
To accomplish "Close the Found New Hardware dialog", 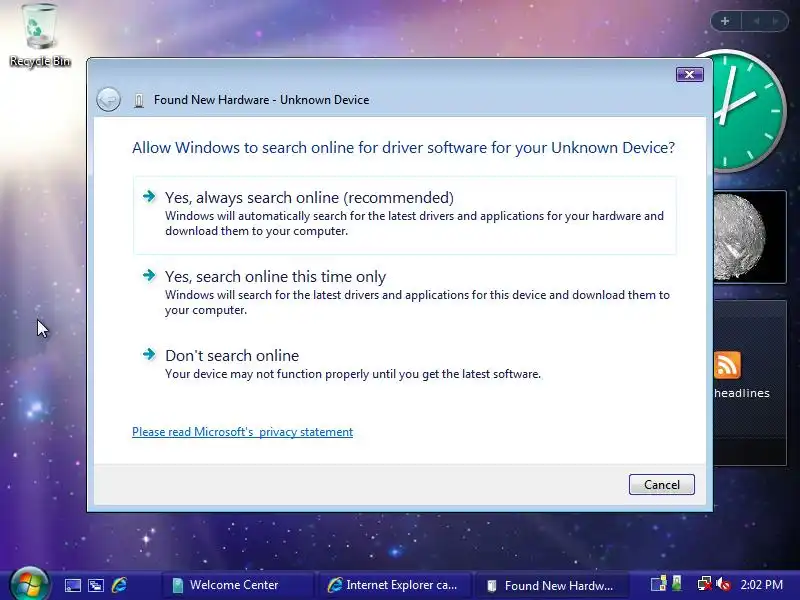I will pos(689,74).
